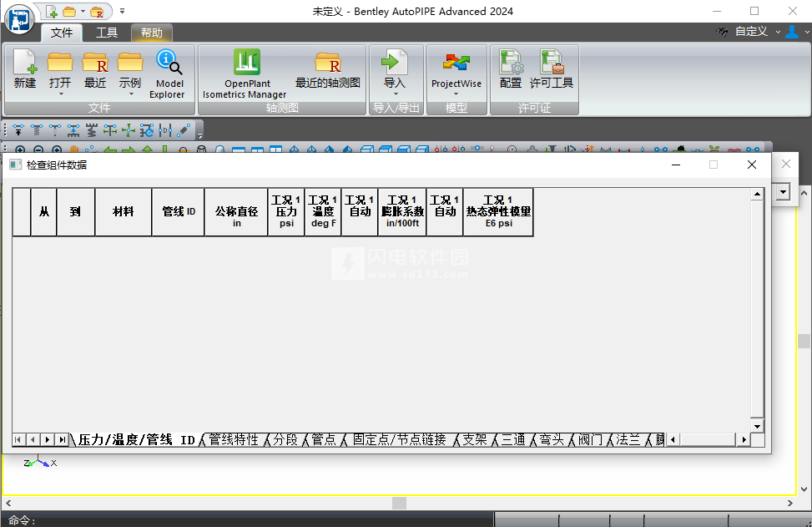Select the 固定点/节点链接 sheet tab
This screenshot has height=527, width=812.
click(x=399, y=440)
